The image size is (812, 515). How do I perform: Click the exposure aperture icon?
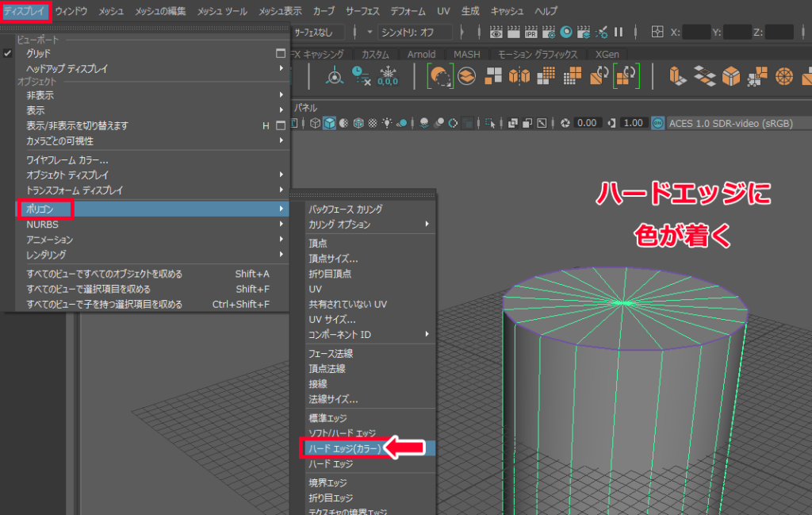565,123
